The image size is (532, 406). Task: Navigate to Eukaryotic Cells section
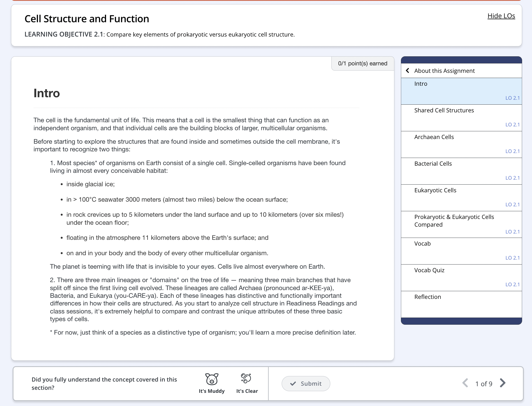[435, 190]
